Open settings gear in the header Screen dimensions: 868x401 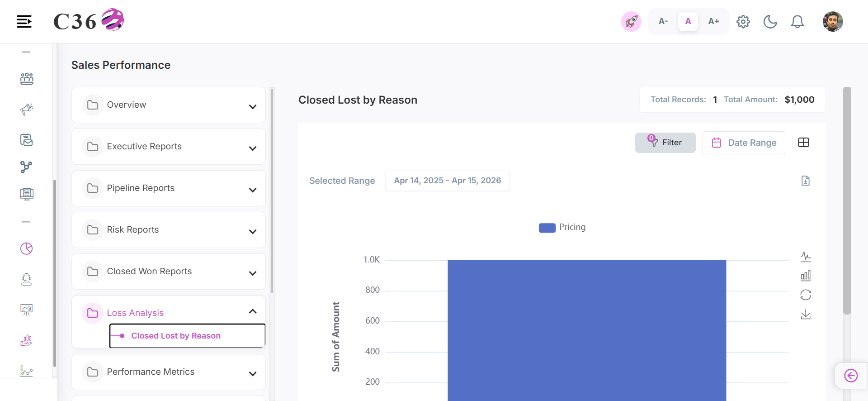pyautogui.click(x=743, y=21)
